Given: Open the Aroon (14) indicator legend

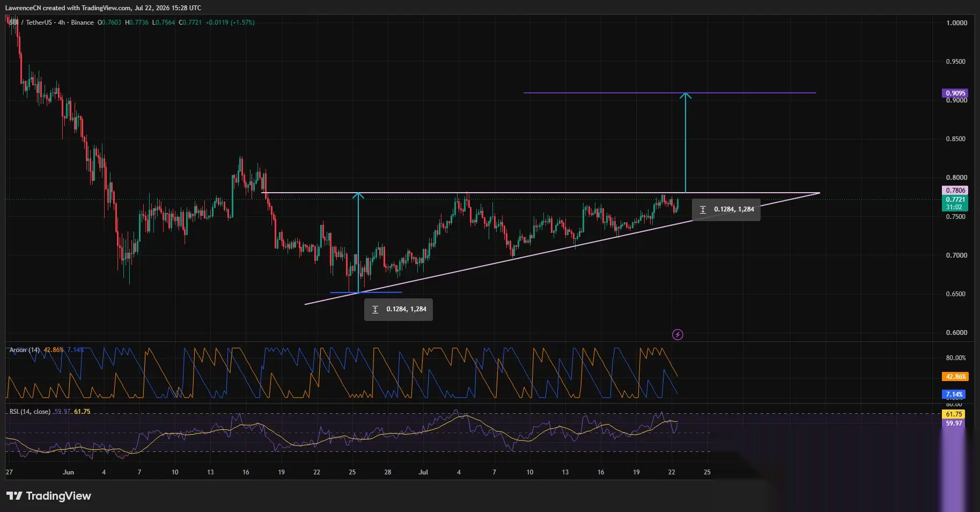Looking at the screenshot, I should (25, 350).
